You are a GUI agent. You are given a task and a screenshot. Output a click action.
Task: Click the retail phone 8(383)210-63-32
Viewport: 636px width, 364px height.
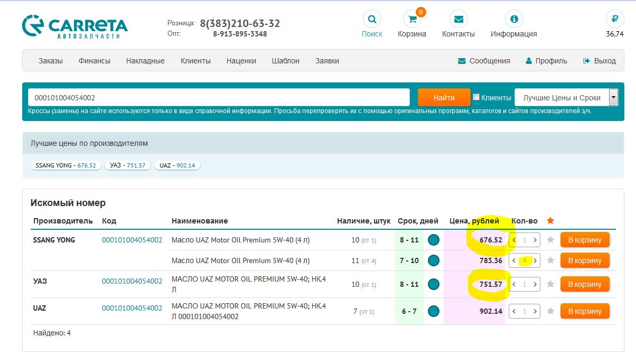(240, 23)
